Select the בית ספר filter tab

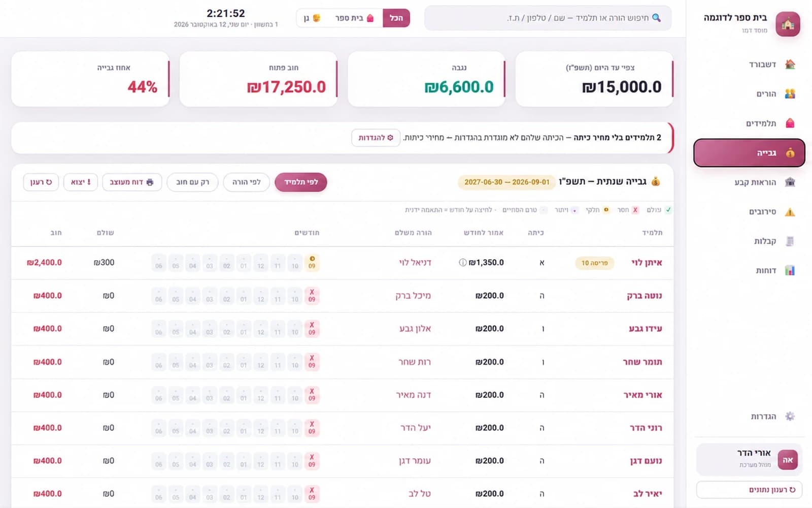click(x=355, y=18)
